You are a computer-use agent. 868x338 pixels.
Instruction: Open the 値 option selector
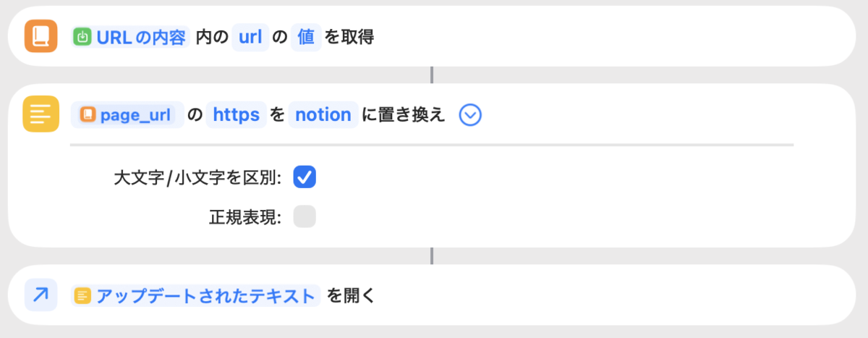(306, 37)
